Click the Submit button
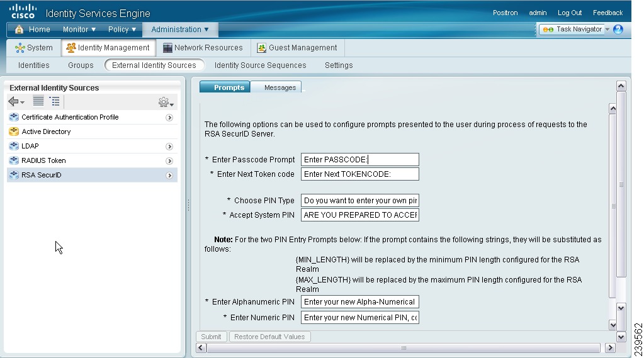Screen dimensions: 644x358 [211, 337]
